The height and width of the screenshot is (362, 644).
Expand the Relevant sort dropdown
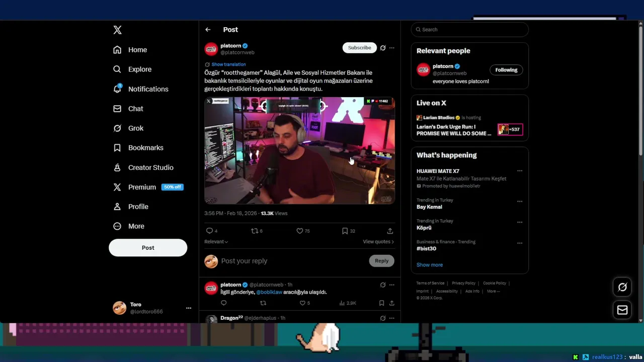click(x=216, y=242)
